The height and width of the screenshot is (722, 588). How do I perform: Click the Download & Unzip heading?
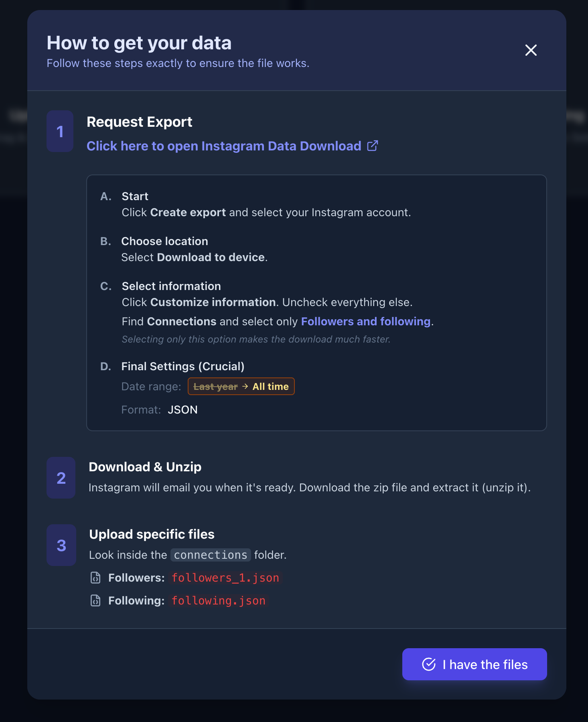tap(145, 467)
